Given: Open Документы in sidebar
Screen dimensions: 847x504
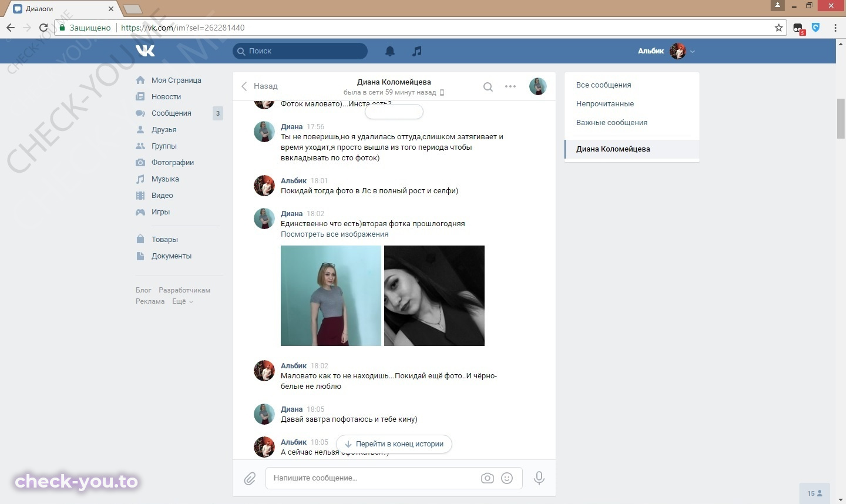Looking at the screenshot, I should [172, 256].
